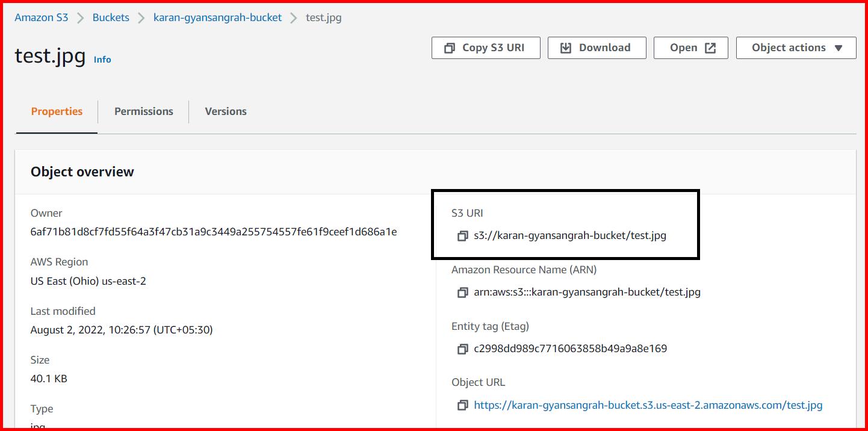Open the Properties tab

57,111
